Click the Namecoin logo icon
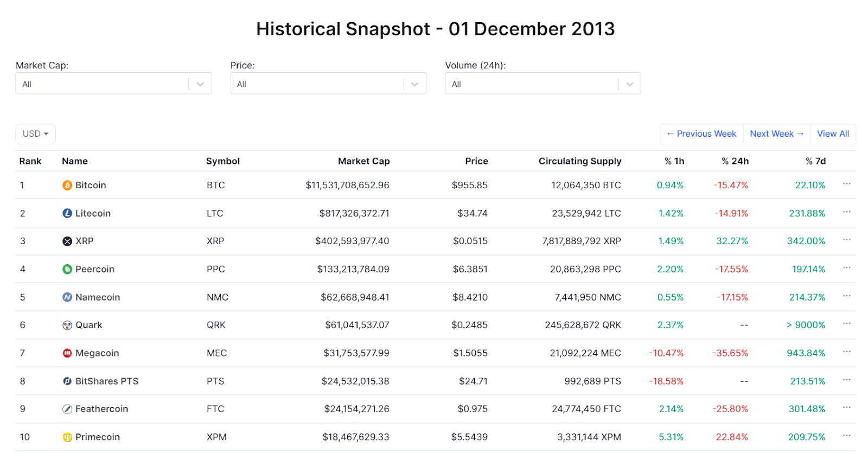Image resolution: width=868 pixels, height=453 pixels. 67,297
